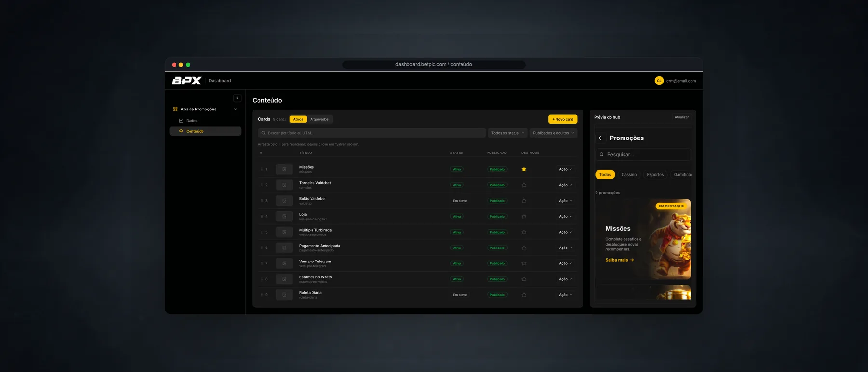
Task: Select the Todos filter chip in preview
Action: click(x=605, y=175)
